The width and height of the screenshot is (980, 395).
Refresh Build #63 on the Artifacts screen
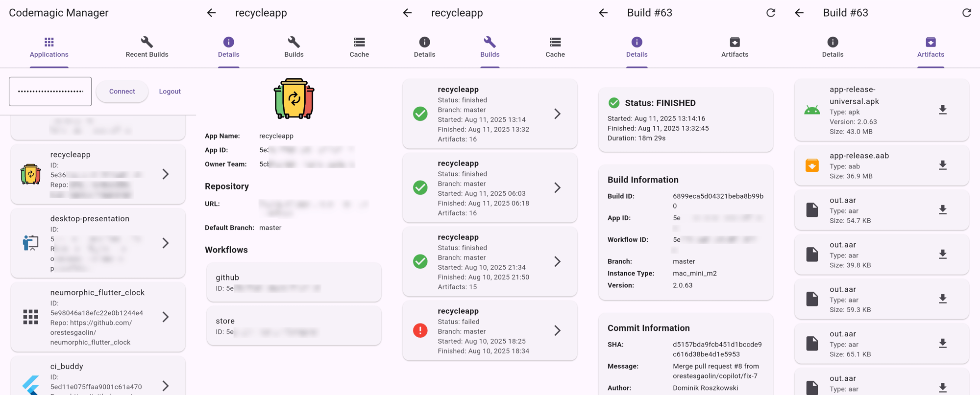pos(967,13)
